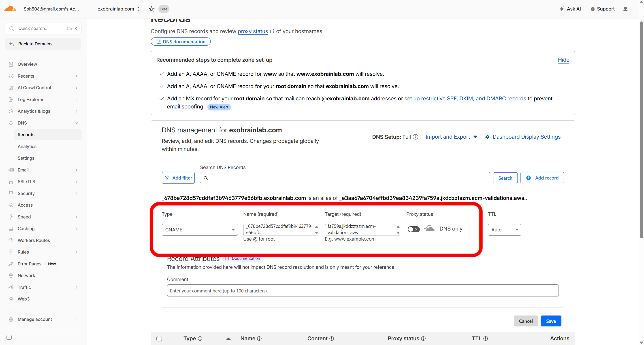Click the DNS Setup info icon
The height and width of the screenshot is (345, 644).
pyautogui.click(x=415, y=137)
